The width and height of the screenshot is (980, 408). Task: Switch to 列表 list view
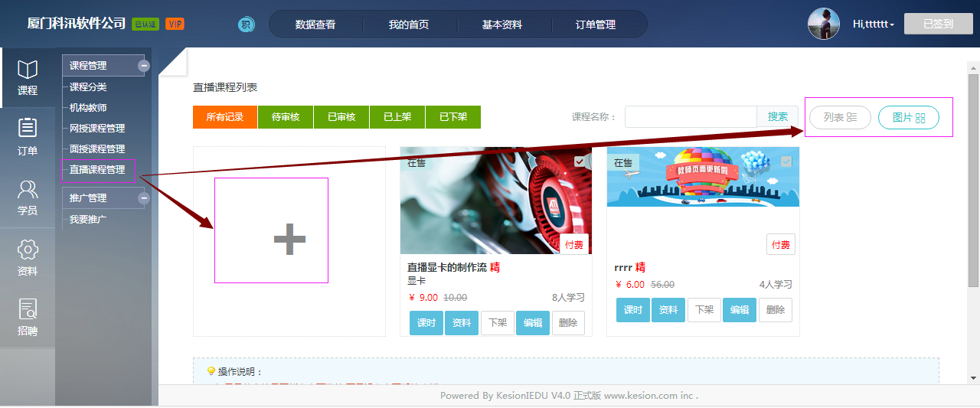(x=840, y=118)
